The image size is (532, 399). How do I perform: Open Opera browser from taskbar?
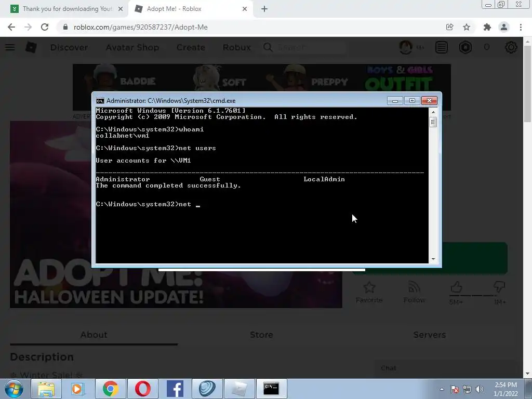pos(143,389)
